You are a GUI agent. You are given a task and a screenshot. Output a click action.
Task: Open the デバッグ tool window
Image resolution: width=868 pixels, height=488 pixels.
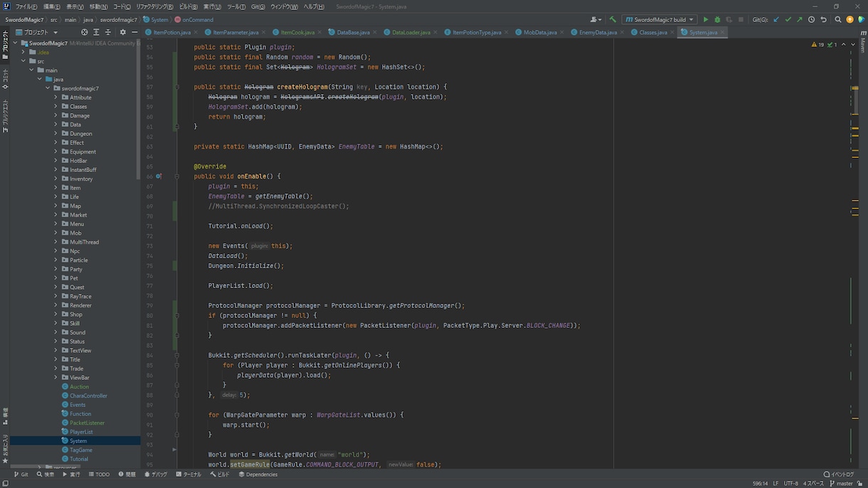point(156,474)
